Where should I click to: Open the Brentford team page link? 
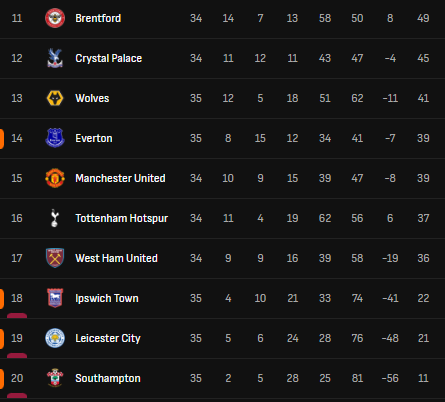coord(98,18)
